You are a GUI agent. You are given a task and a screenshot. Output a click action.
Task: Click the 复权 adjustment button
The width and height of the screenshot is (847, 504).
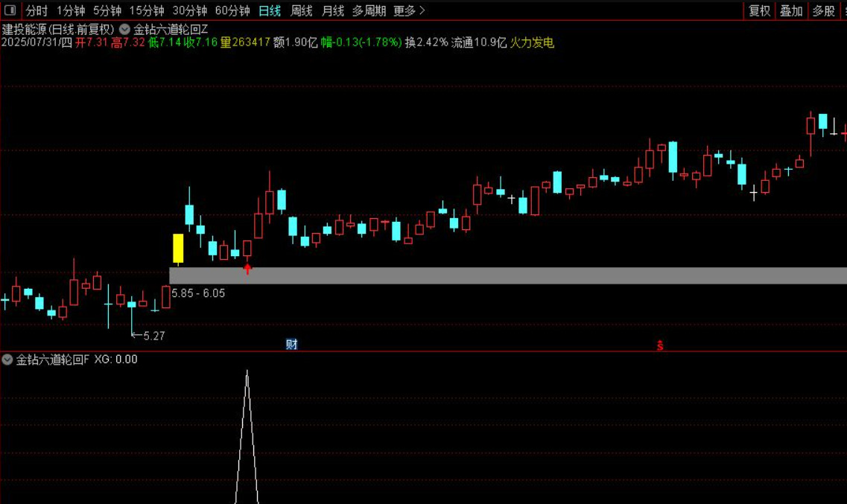point(759,10)
